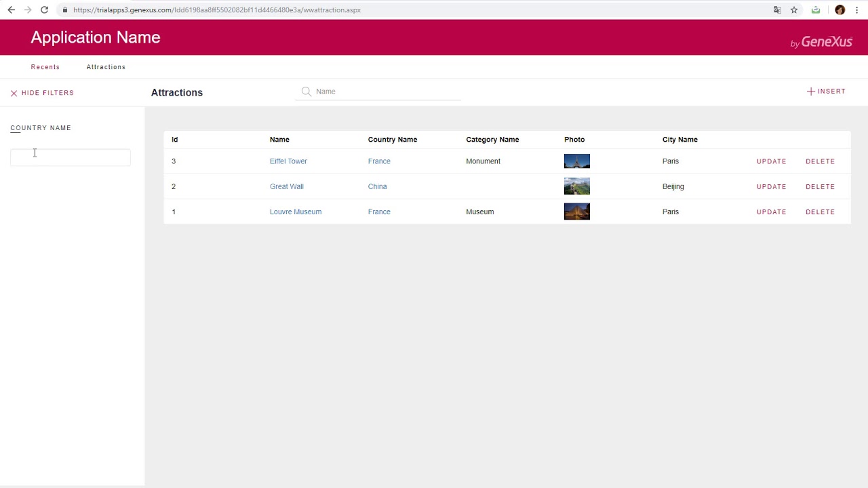Click the City Name column header
Image resolution: width=868 pixels, height=488 pixels.
[x=680, y=140]
